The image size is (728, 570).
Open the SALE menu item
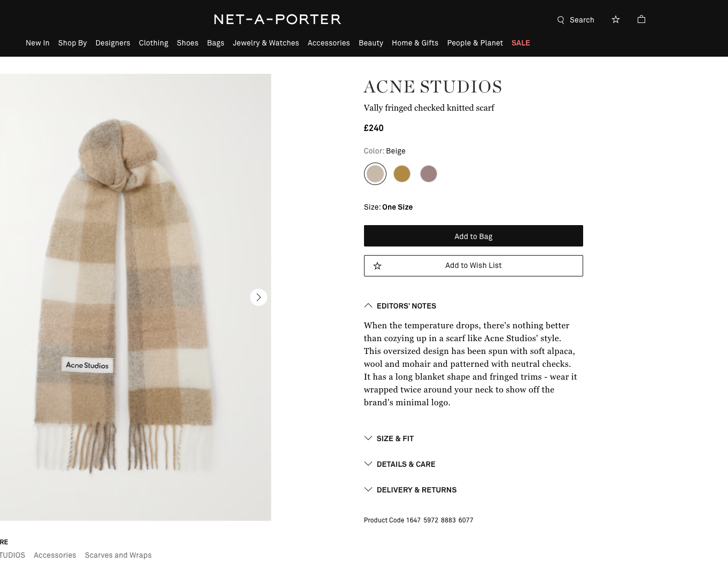point(521,43)
